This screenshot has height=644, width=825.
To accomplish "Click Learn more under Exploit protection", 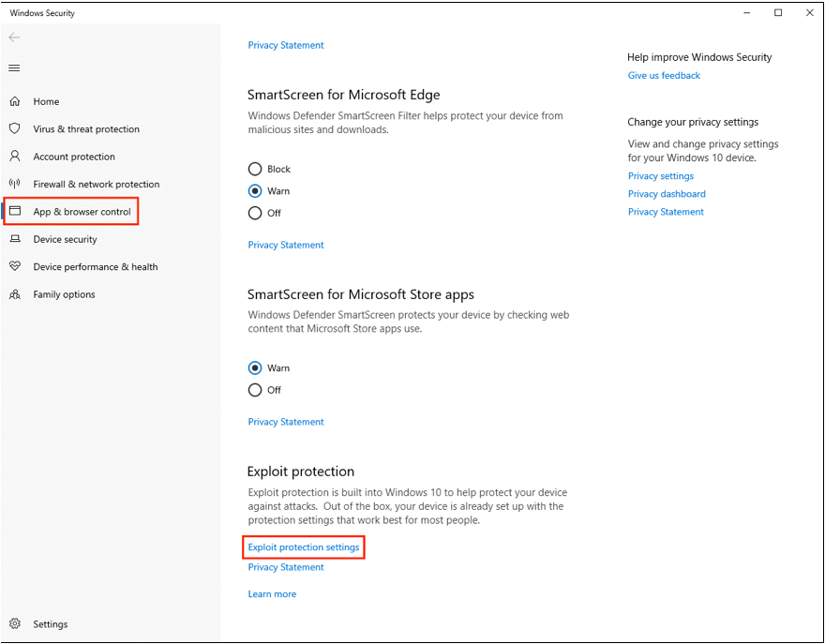I will point(272,593).
